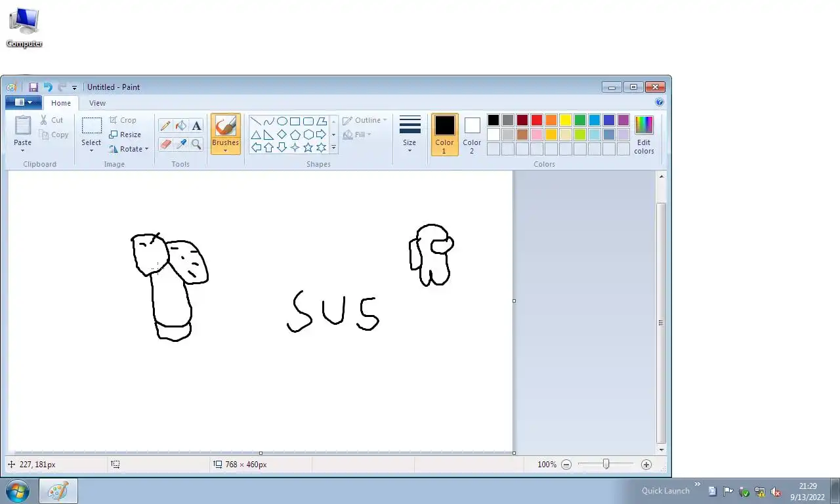Switch to the Home ribbon tab
The image size is (840, 504).
[61, 103]
